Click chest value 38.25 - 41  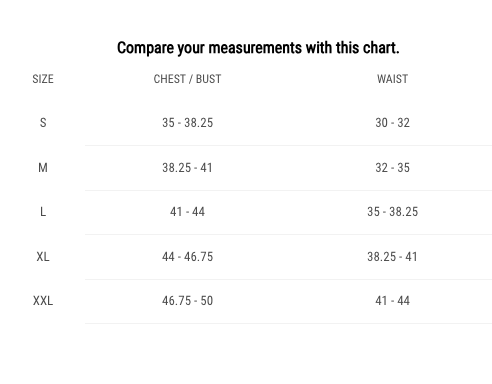click(x=187, y=168)
